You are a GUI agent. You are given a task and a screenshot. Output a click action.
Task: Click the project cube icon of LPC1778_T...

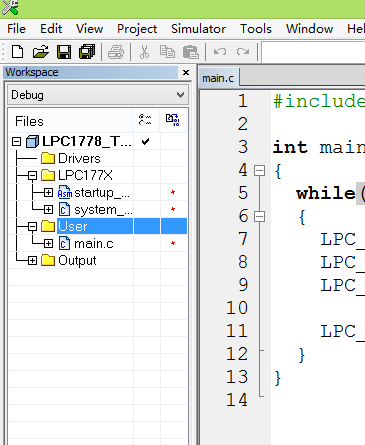(x=32, y=141)
